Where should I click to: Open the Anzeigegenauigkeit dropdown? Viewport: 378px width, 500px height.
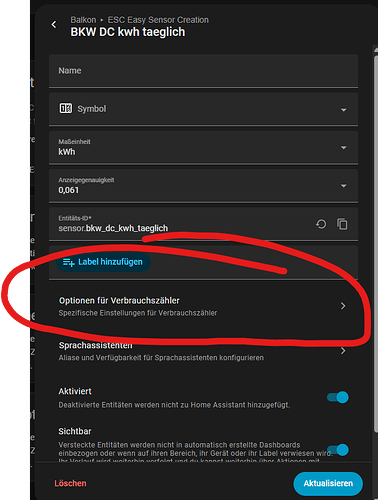pyautogui.click(x=203, y=186)
